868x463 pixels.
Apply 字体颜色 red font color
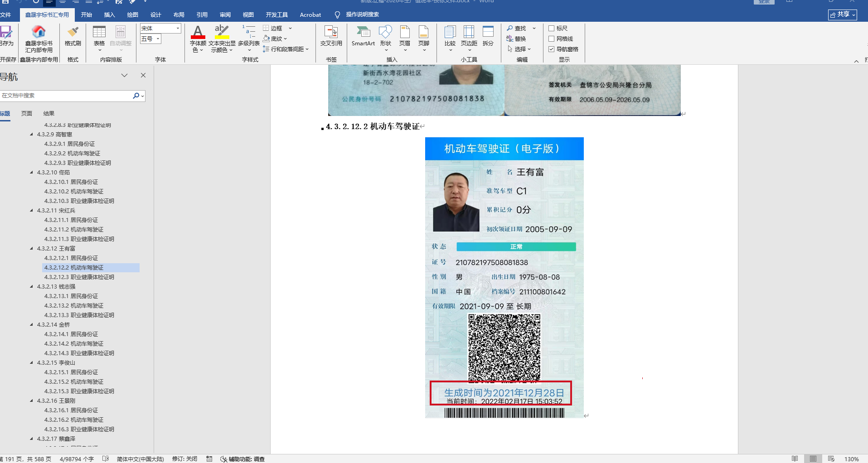click(198, 39)
